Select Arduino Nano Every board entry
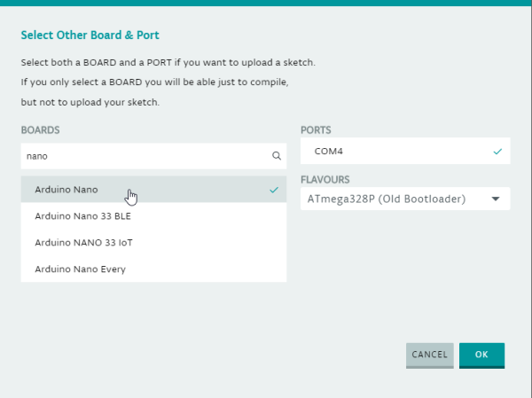 coord(80,269)
